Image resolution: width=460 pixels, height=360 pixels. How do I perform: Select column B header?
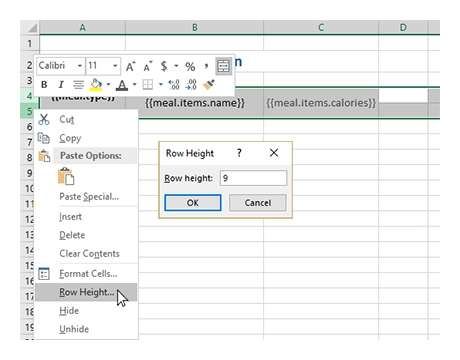tap(195, 27)
